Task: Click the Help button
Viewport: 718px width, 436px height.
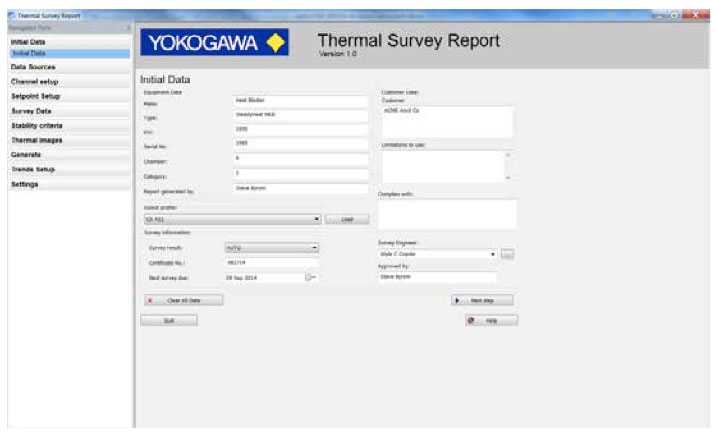Action: coord(492,321)
